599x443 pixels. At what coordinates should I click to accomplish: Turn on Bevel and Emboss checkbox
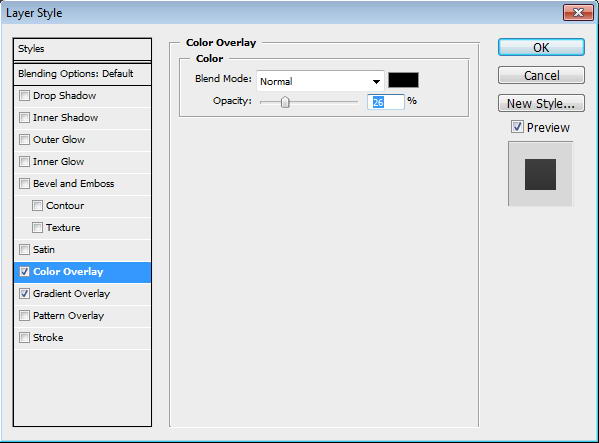point(24,184)
